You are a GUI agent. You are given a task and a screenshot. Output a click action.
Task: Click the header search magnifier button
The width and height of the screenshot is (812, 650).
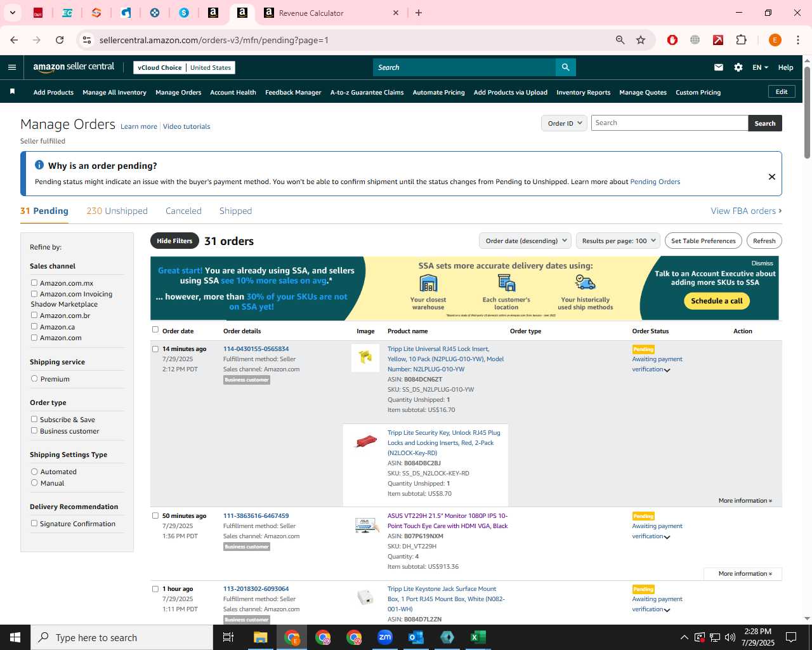pyautogui.click(x=565, y=67)
